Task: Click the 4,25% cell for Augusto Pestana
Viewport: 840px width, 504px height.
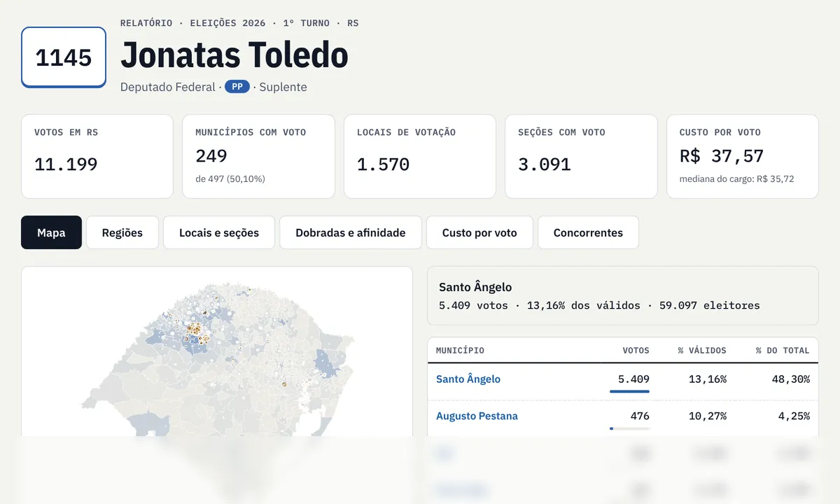Action: pyautogui.click(x=794, y=416)
